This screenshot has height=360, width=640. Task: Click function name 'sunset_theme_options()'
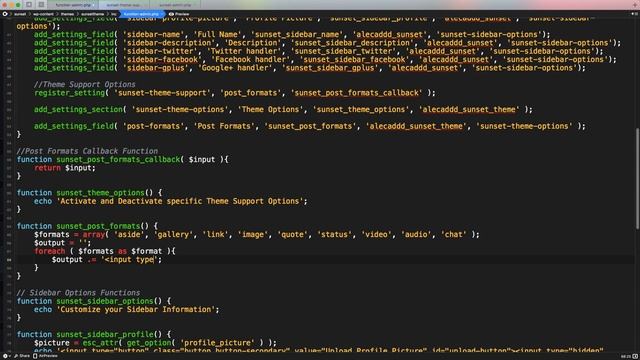pos(104,193)
